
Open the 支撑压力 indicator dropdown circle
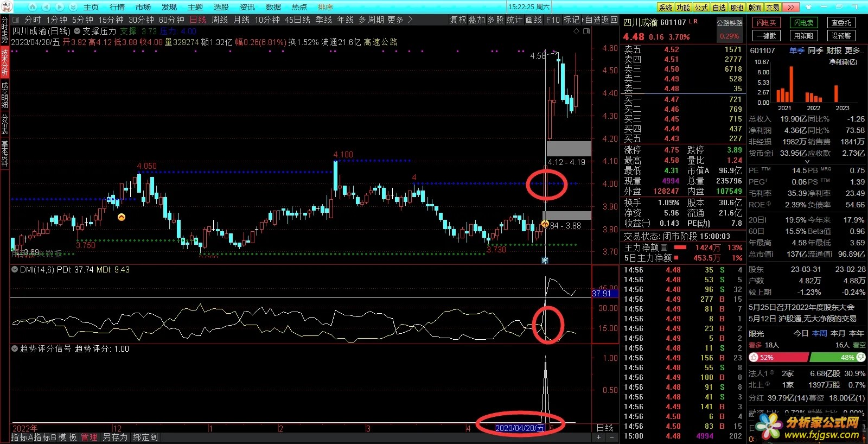(x=77, y=31)
